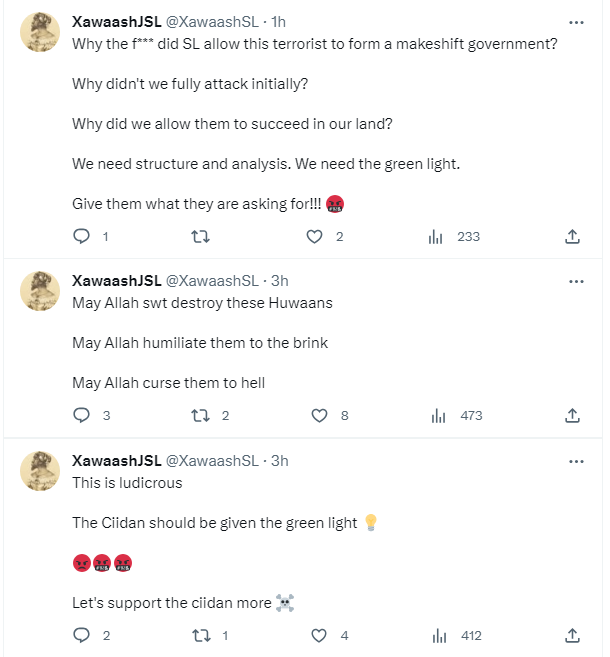This screenshot has height=657, width=610.
Task: Open more options on first tweet
Action: pos(576,23)
